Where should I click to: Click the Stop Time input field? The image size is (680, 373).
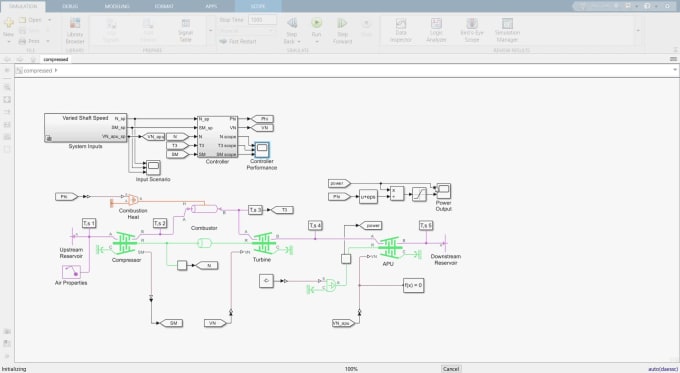click(262, 20)
